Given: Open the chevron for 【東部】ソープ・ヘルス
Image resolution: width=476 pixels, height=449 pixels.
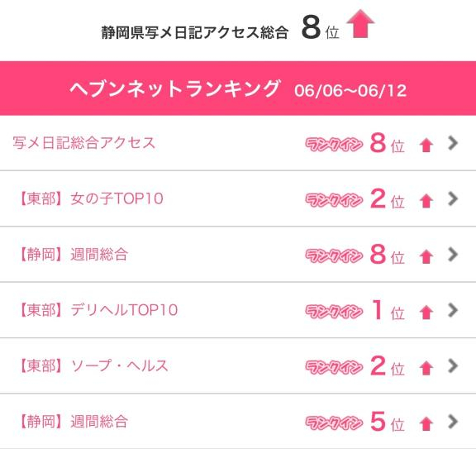Looking at the screenshot, I should [x=453, y=365].
